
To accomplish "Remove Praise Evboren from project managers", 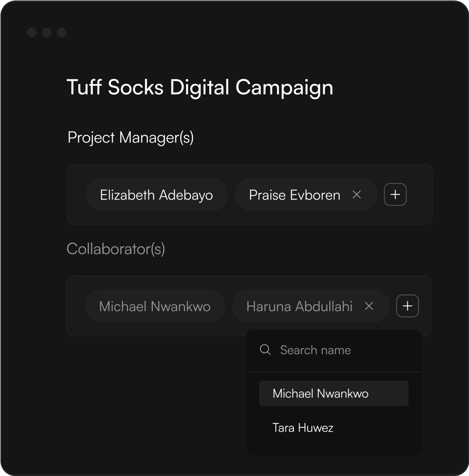I will pyautogui.click(x=356, y=195).
